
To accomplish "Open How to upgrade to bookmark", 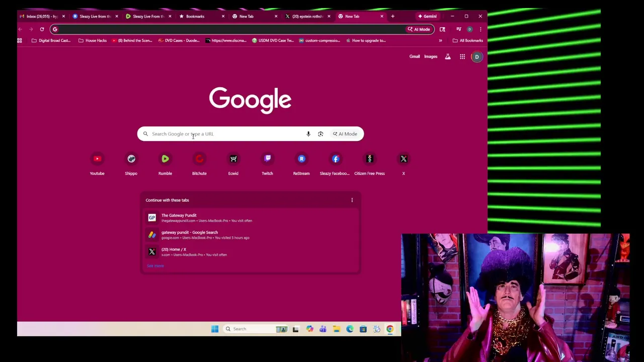I will [366, 40].
